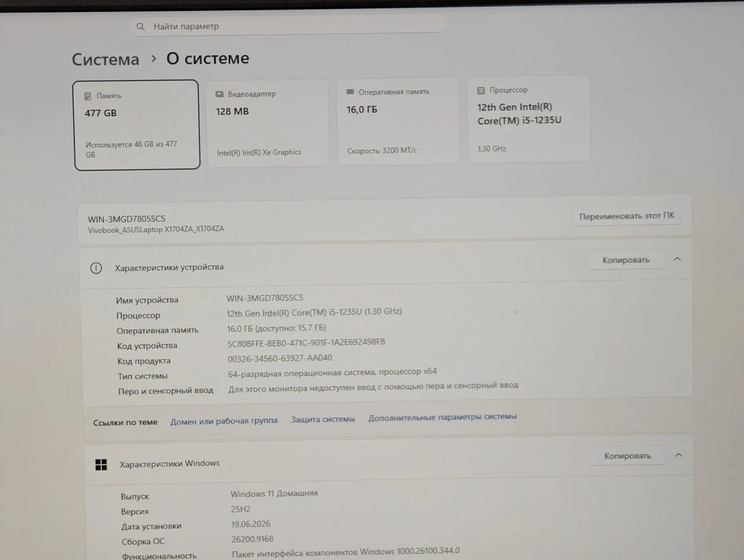The width and height of the screenshot is (744, 560).
Task: Type in the Найти параметр search field
Action: pos(288,26)
